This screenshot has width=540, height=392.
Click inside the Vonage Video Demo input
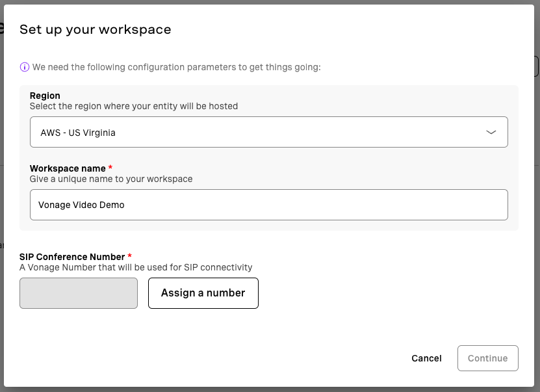point(268,204)
